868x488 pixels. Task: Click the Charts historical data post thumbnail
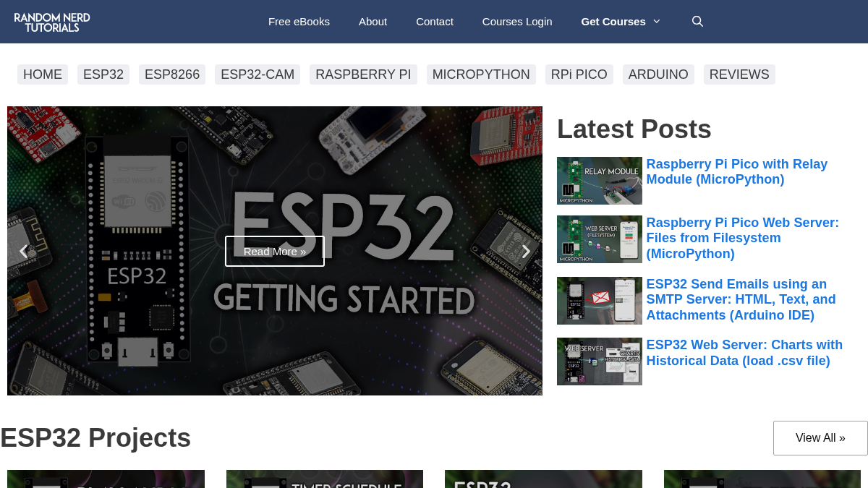[600, 361]
